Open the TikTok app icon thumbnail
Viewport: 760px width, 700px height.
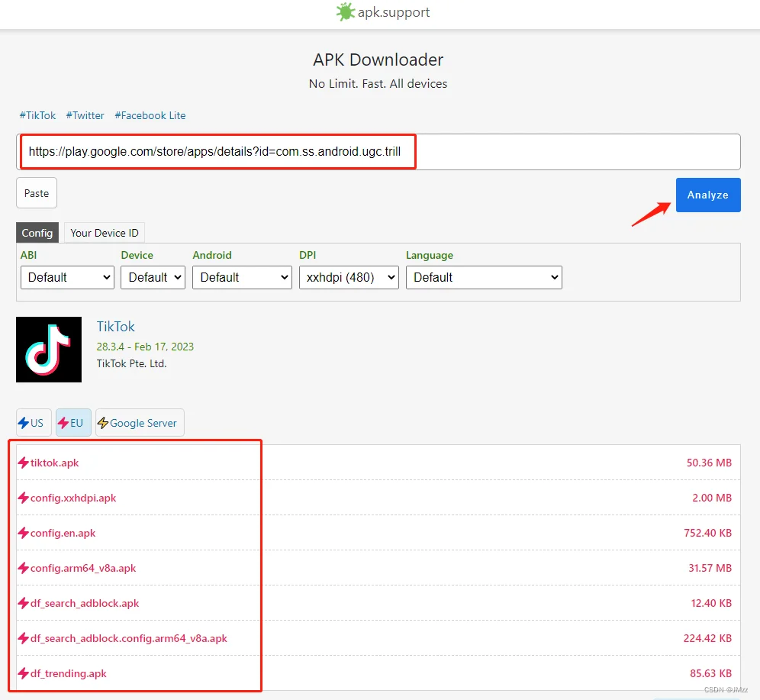(x=49, y=350)
